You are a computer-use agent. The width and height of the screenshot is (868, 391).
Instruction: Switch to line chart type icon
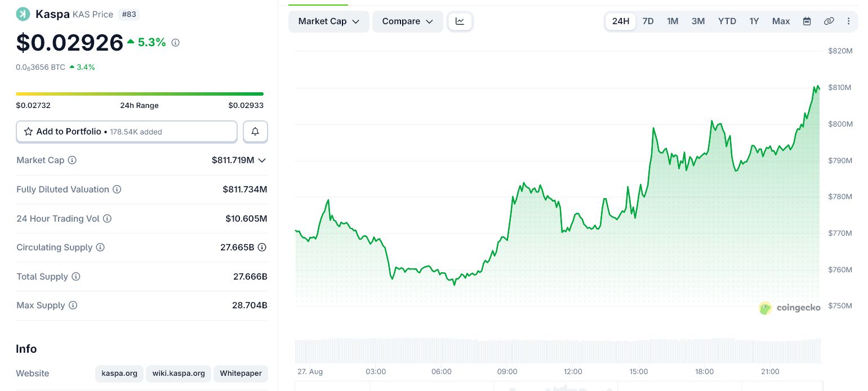pyautogui.click(x=460, y=21)
